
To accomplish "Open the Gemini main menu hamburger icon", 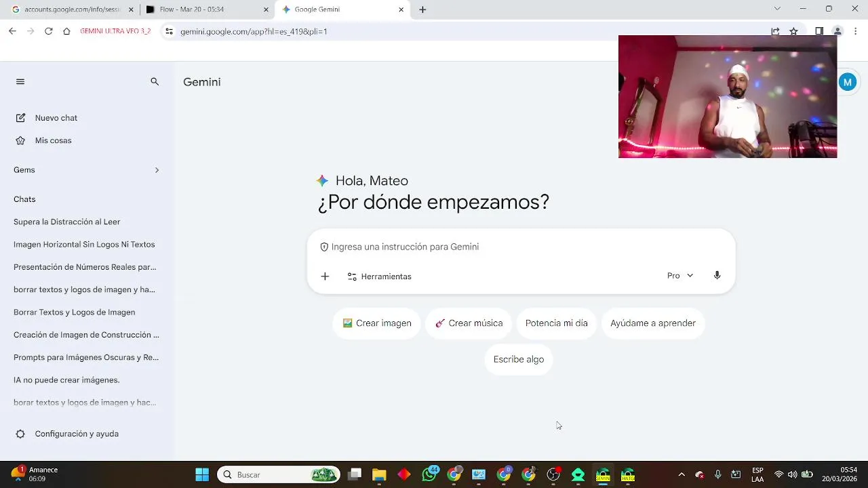I will tap(20, 82).
